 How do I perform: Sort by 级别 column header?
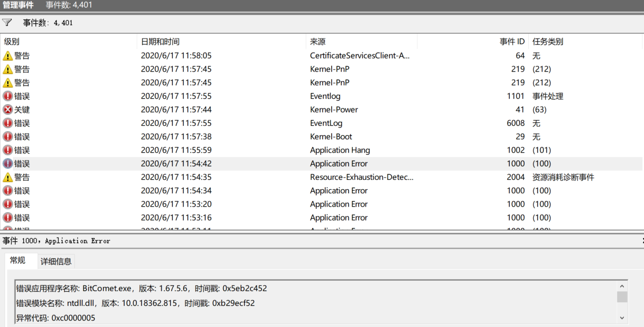click(12, 42)
